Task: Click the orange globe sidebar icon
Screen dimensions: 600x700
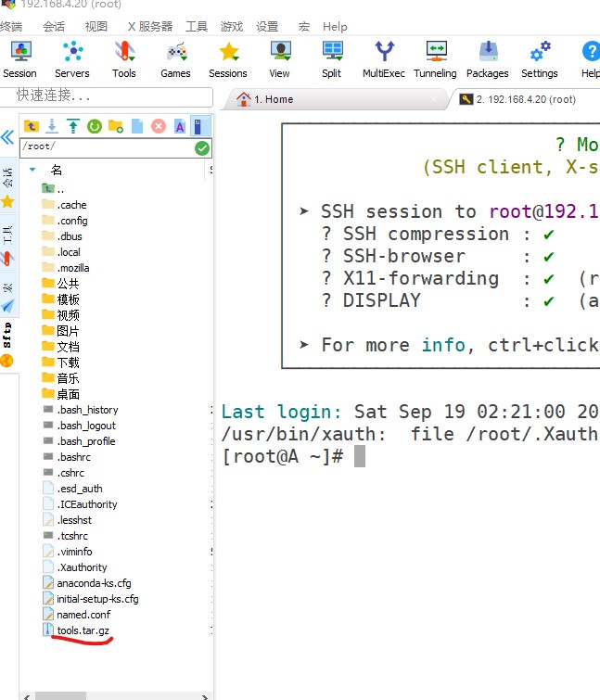Action: pyautogui.click(x=7, y=361)
